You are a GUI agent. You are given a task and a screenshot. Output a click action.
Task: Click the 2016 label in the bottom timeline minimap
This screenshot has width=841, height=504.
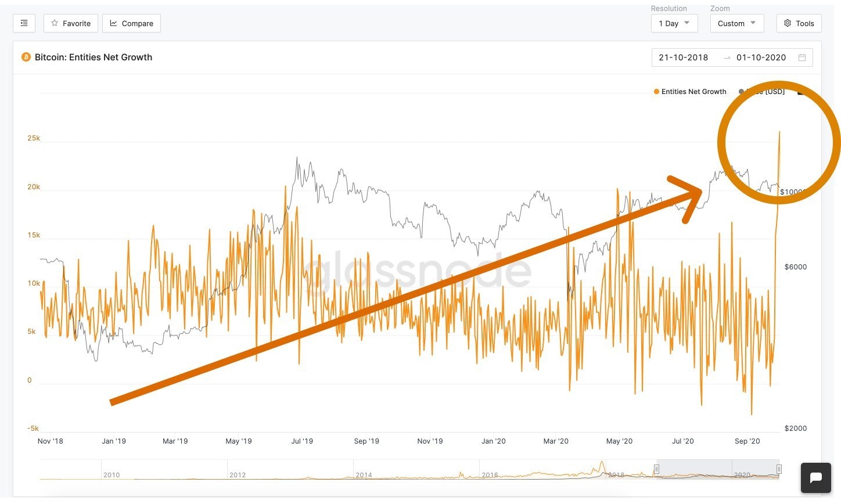(490, 475)
